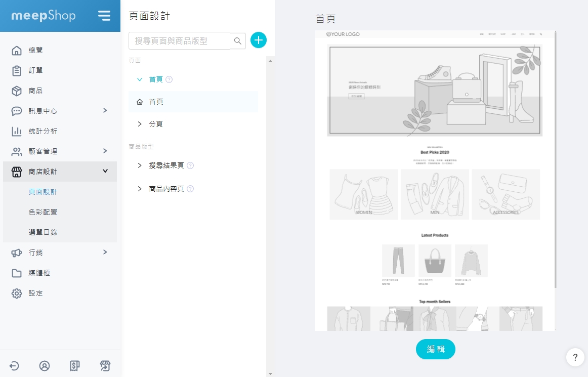
Task: Click the search magnifier icon
Action: tap(238, 41)
